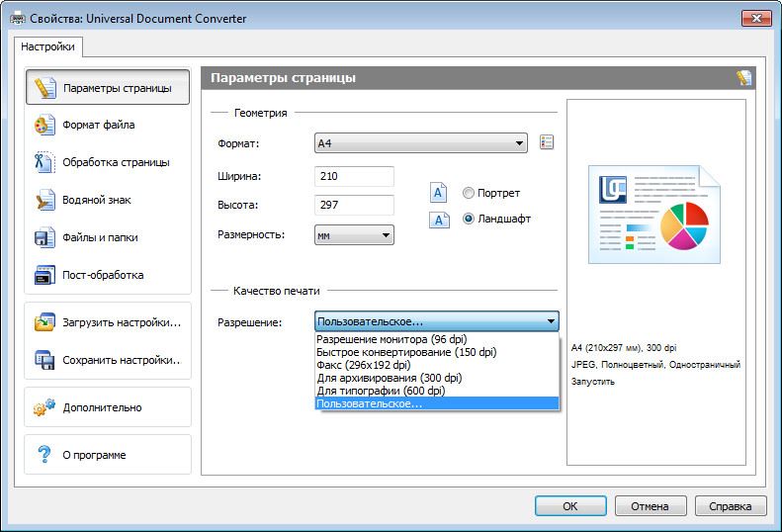Switch to the Настройки tab

pyautogui.click(x=47, y=46)
